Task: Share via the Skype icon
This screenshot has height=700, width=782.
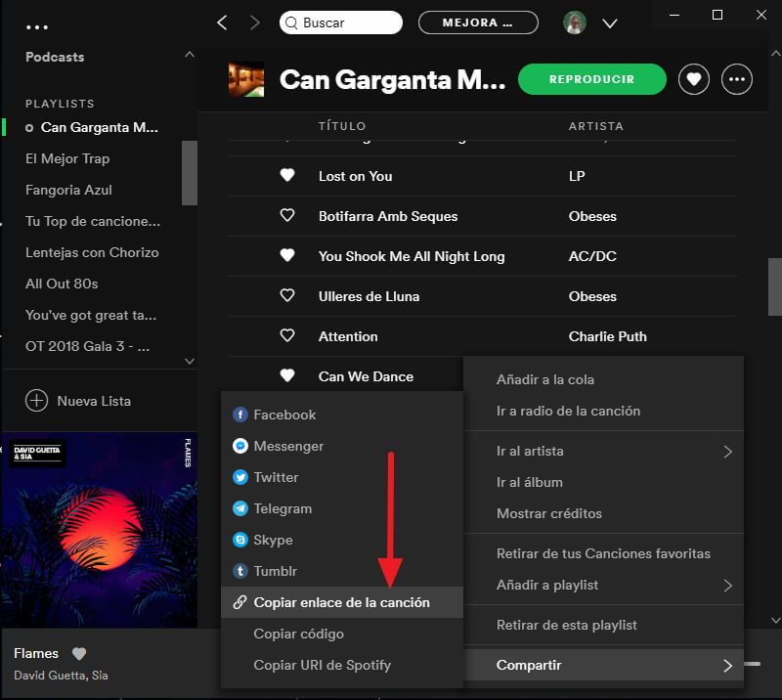Action: 240,540
